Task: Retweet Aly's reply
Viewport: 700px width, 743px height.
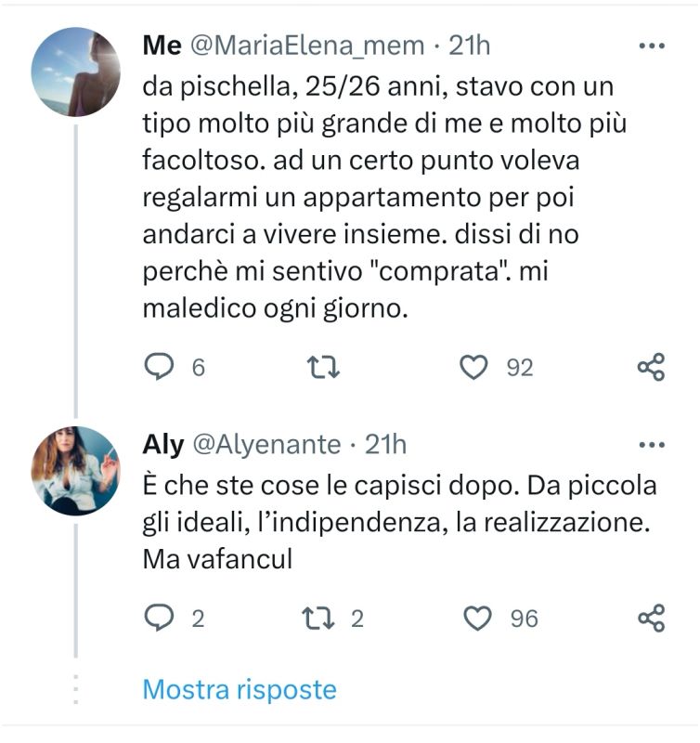Action: (317, 618)
